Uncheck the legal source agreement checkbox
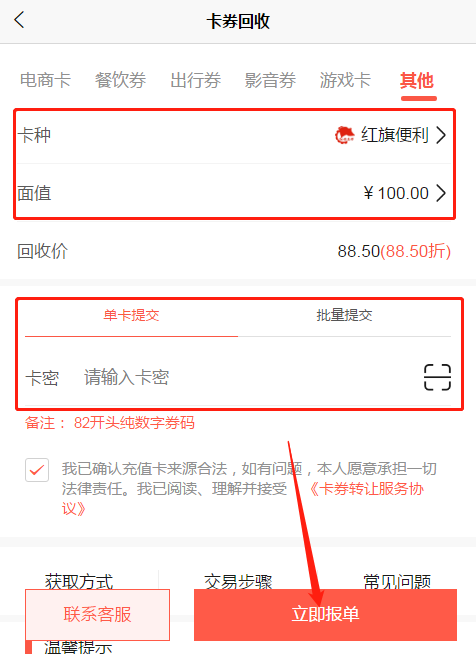Image resolution: width=476 pixels, height=654 pixels. coord(37,470)
